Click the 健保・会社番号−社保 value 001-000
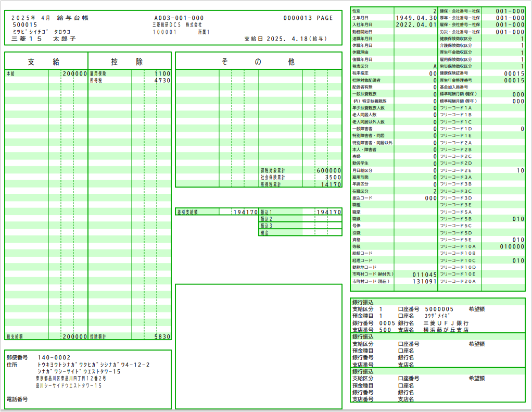Screen dimensions: 532x412 click(x=510, y=11)
